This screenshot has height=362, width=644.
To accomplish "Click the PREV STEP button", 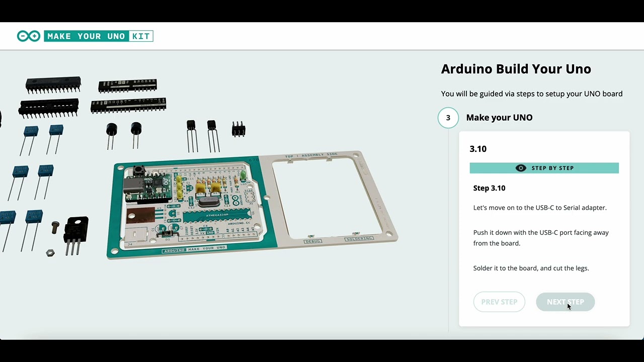I will click(x=499, y=302).
